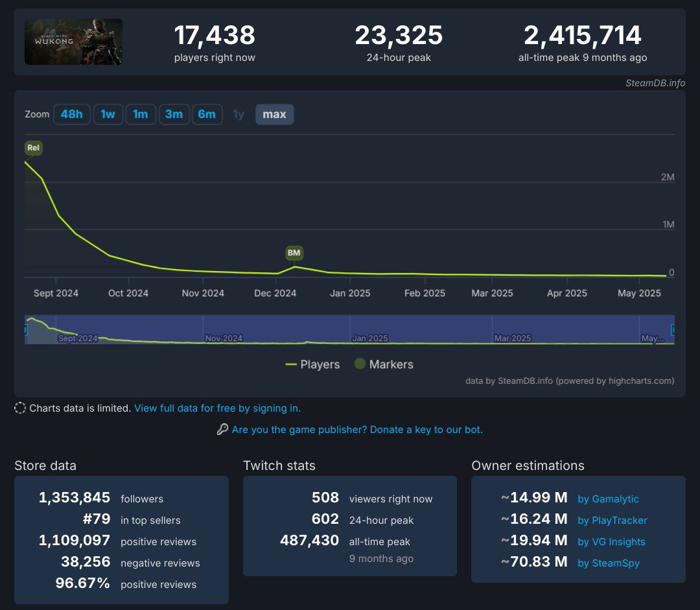
Task: Click the 2,415,714 all-time peak value
Action: pyautogui.click(x=583, y=35)
